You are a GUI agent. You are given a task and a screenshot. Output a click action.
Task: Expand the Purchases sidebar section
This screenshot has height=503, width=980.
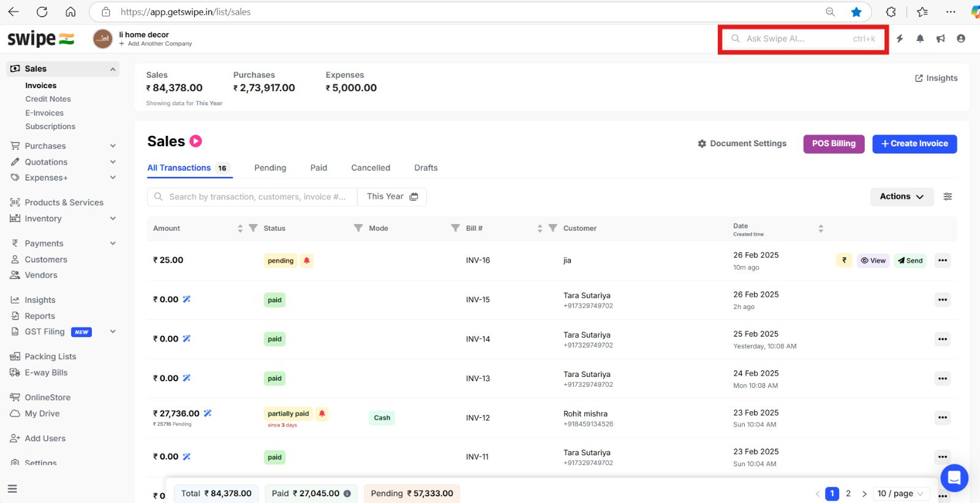pyautogui.click(x=113, y=146)
